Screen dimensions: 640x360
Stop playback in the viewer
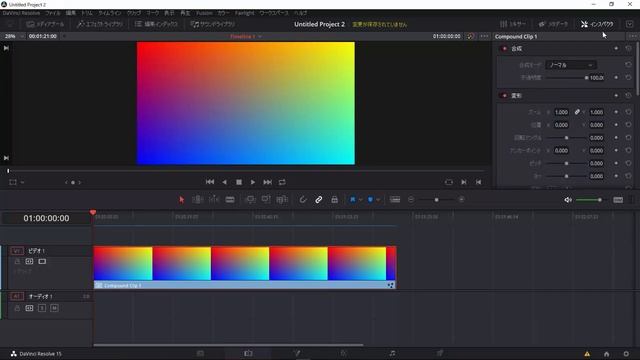tap(239, 182)
